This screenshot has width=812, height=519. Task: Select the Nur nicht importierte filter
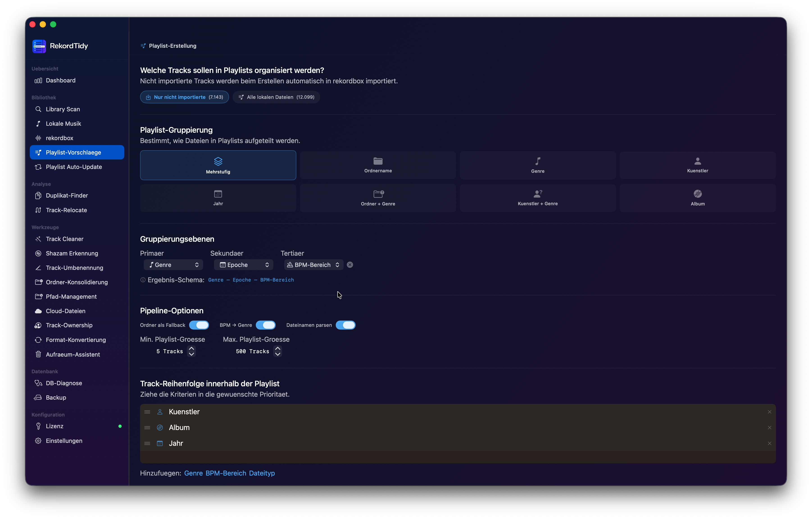184,97
